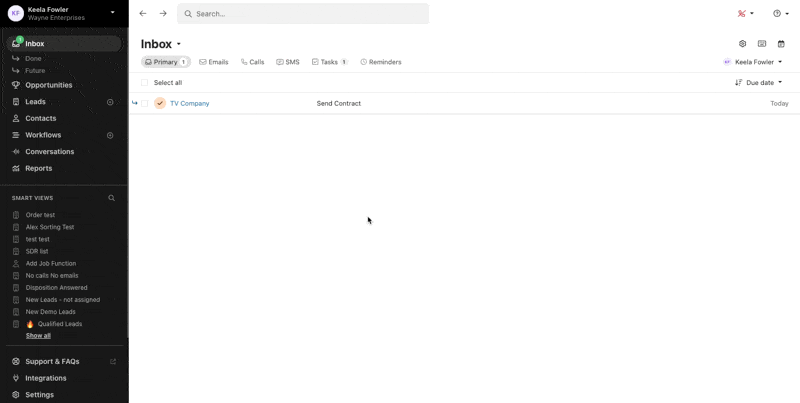Open New Leads - not assigned view
800x403 pixels.
pyautogui.click(x=63, y=300)
